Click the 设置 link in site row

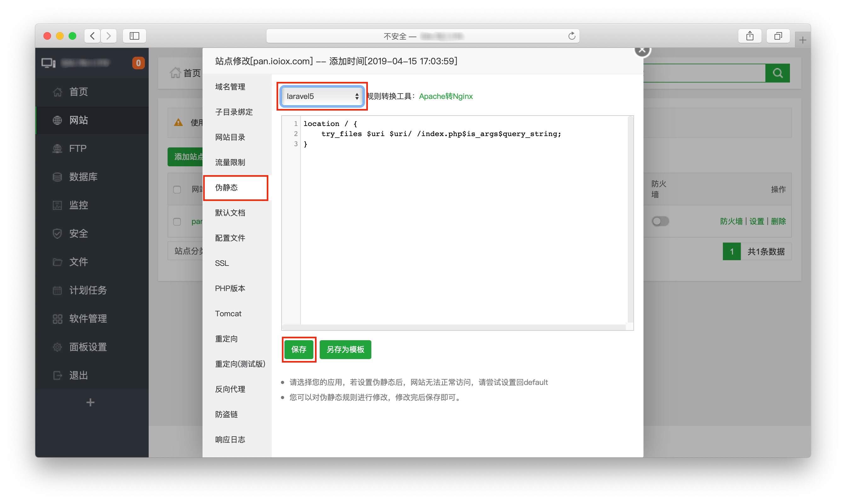coord(756,221)
